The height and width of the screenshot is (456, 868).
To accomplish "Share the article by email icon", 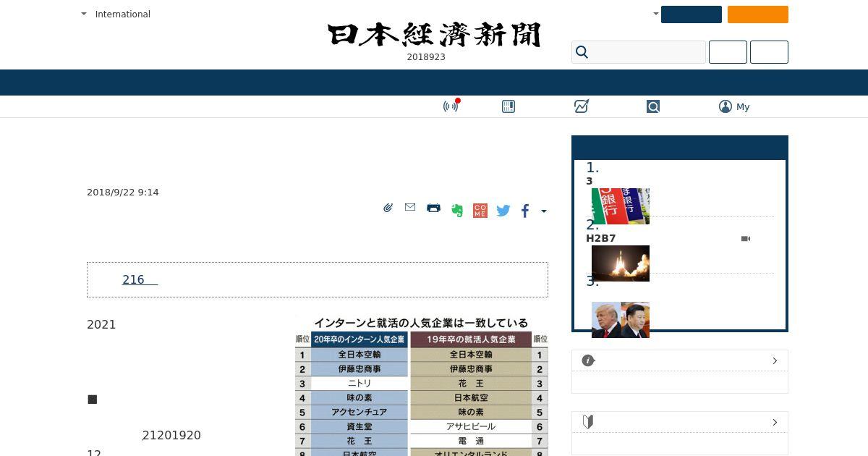I will click(x=410, y=207).
